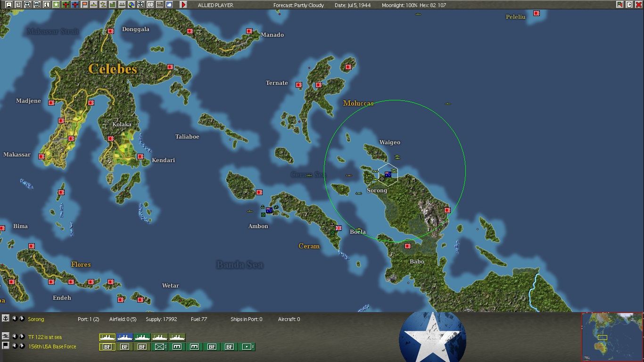This screenshot has width=644, height=362.
Task: Open 'TF 122 is at sea' task force
Action: 45,337
